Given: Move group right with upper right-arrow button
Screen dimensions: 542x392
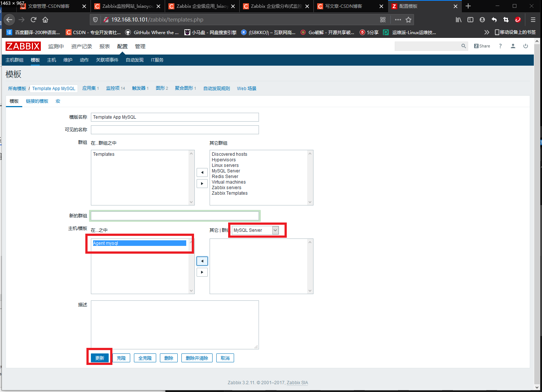Looking at the screenshot, I should pyautogui.click(x=202, y=184).
